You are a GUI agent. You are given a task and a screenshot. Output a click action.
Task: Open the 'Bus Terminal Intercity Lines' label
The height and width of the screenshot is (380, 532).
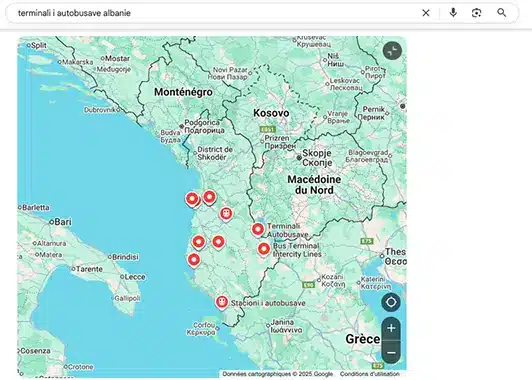(297, 250)
